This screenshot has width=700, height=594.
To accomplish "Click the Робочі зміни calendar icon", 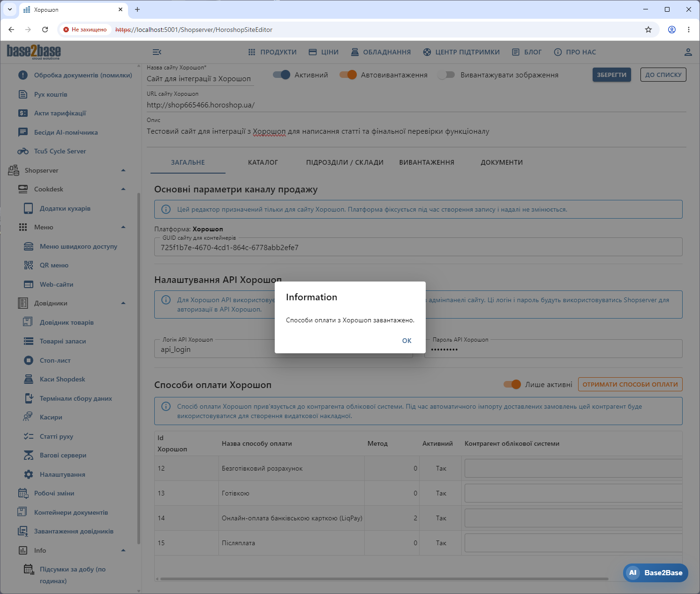I will coord(23,493).
